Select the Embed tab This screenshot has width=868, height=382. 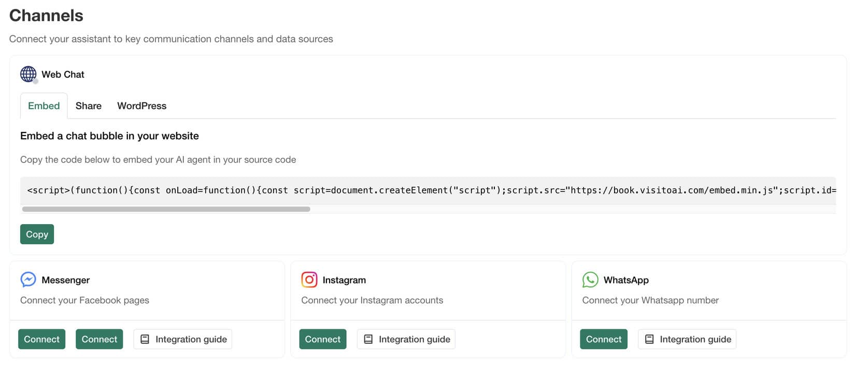click(x=44, y=106)
